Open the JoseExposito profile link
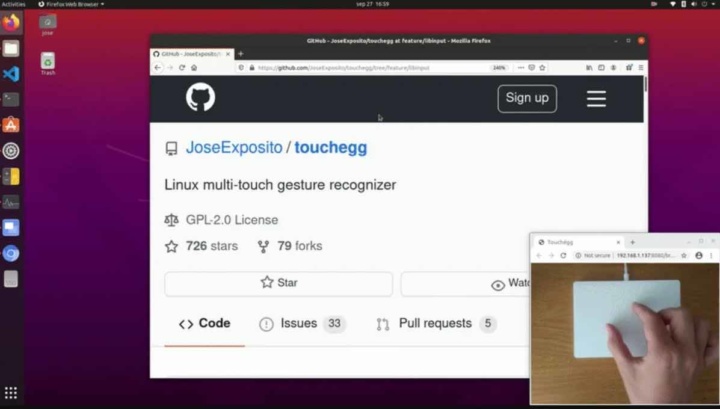 pos(234,148)
